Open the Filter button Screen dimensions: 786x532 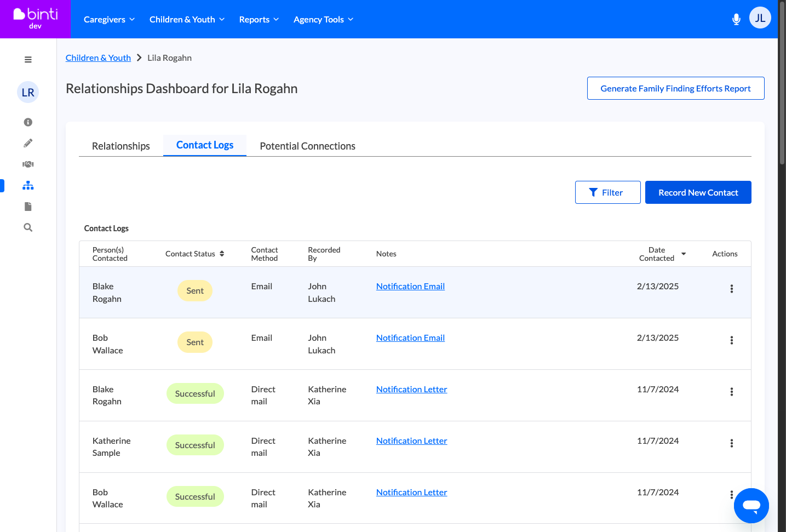(x=607, y=192)
